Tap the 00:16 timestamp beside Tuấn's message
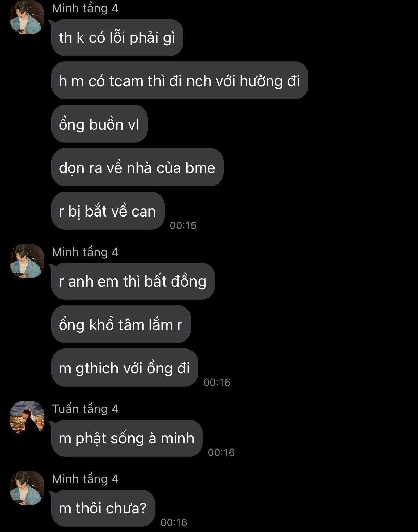Viewport: 418px width, 532px height. [x=221, y=452]
